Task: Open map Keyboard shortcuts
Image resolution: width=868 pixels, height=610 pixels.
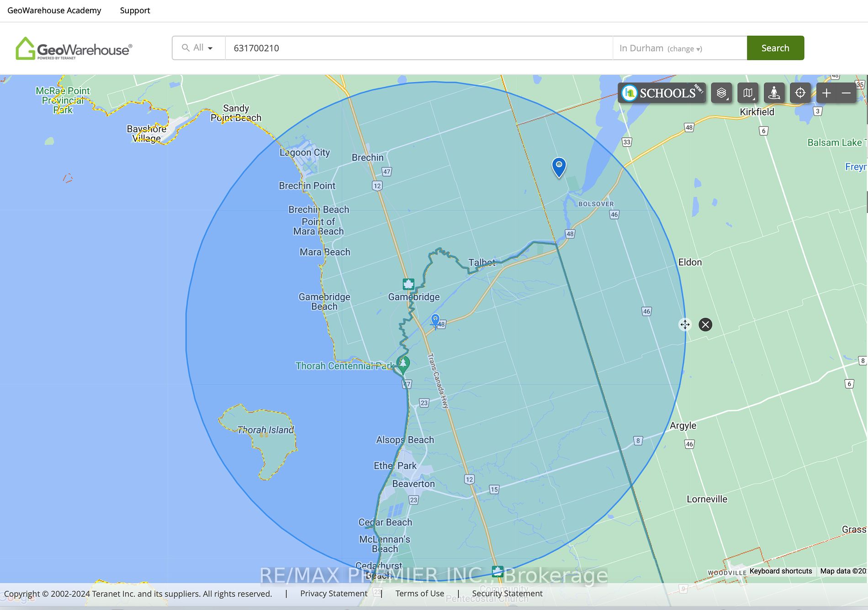Action: (x=781, y=571)
